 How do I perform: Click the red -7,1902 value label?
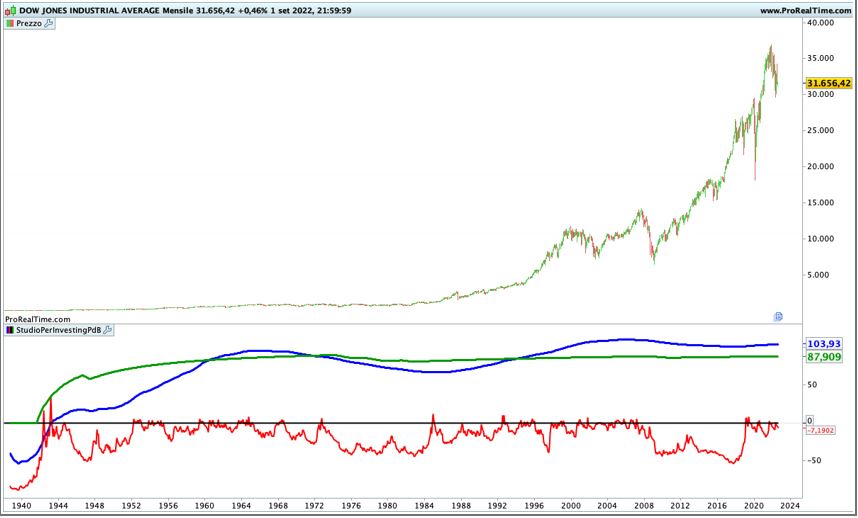pyautogui.click(x=820, y=430)
